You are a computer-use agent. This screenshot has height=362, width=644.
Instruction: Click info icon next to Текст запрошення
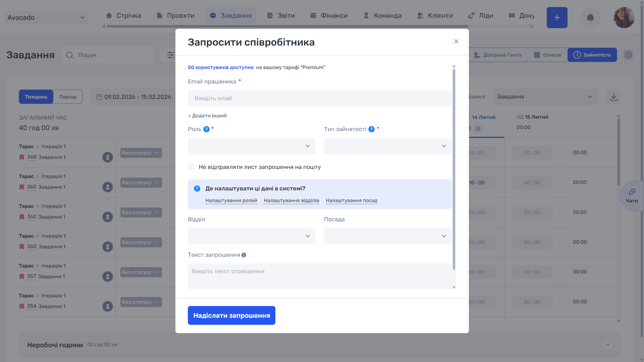[244, 255]
